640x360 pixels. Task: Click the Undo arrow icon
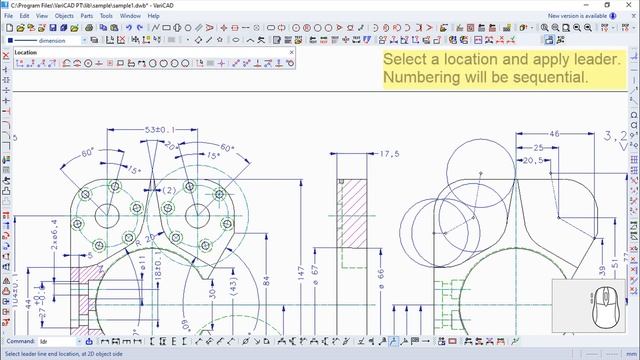[129, 28]
